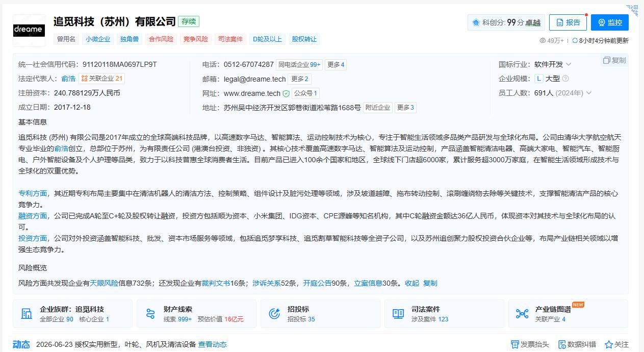Expand 更多 2 email addresses
644x352 pixels.
[x=299, y=79]
